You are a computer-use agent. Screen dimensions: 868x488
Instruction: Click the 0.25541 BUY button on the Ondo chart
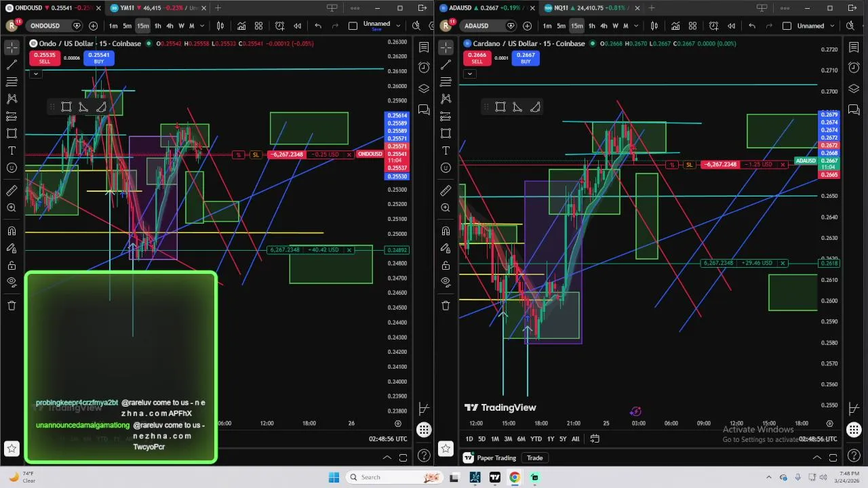coord(99,58)
